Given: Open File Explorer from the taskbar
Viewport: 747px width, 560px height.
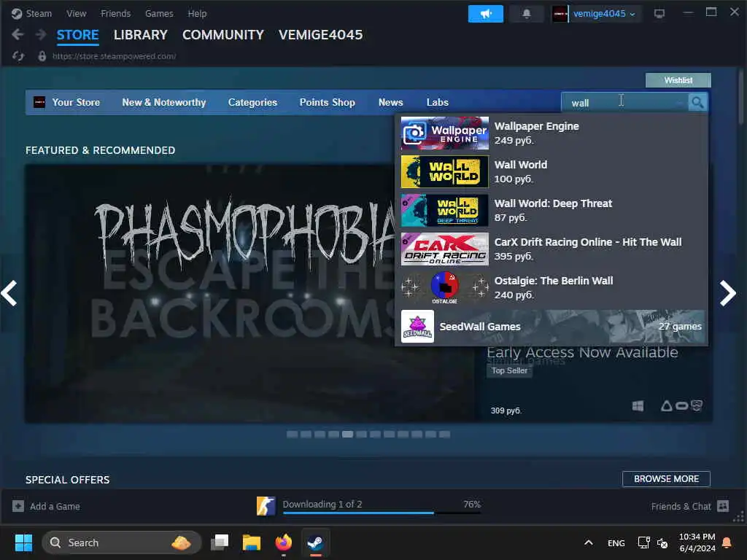Looking at the screenshot, I should (x=252, y=542).
